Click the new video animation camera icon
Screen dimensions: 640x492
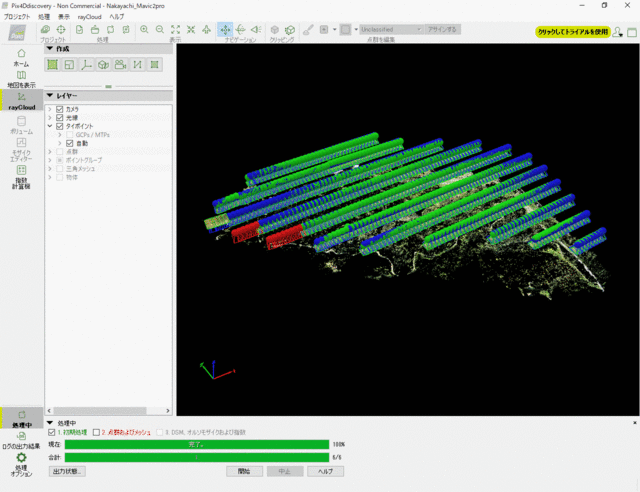pyautogui.click(x=120, y=65)
